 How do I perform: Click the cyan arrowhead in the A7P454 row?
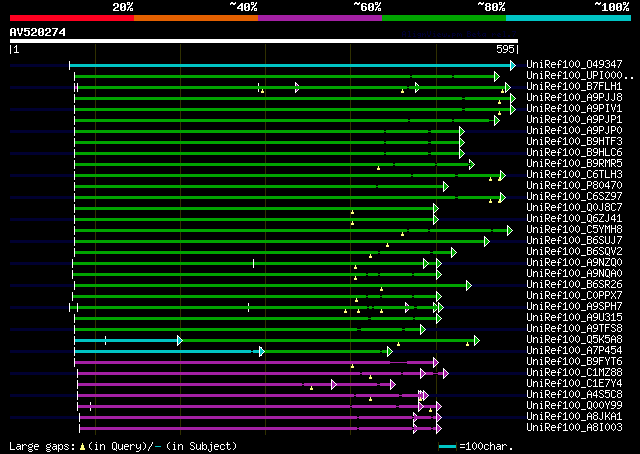(x=262, y=352)
